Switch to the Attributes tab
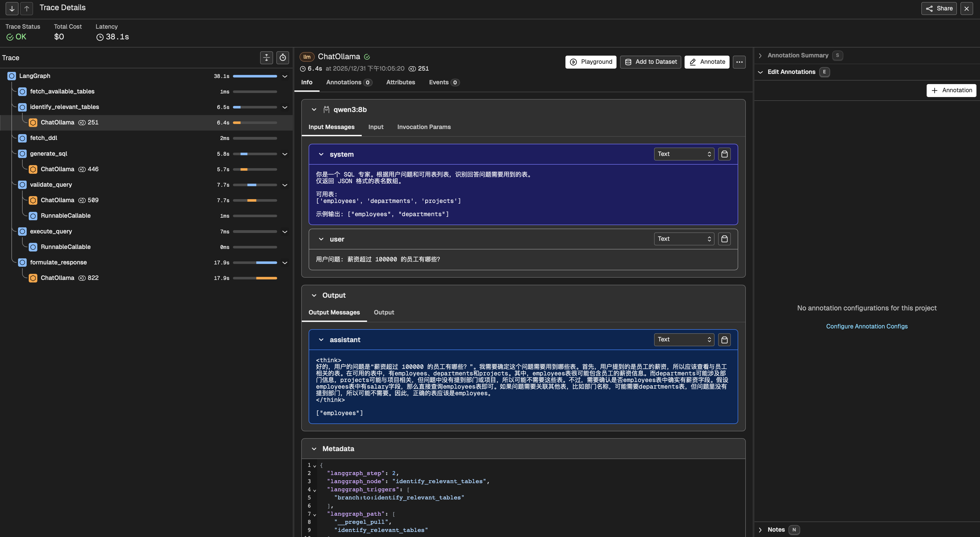This screenshot has height=537, width=980. [400, 83]
